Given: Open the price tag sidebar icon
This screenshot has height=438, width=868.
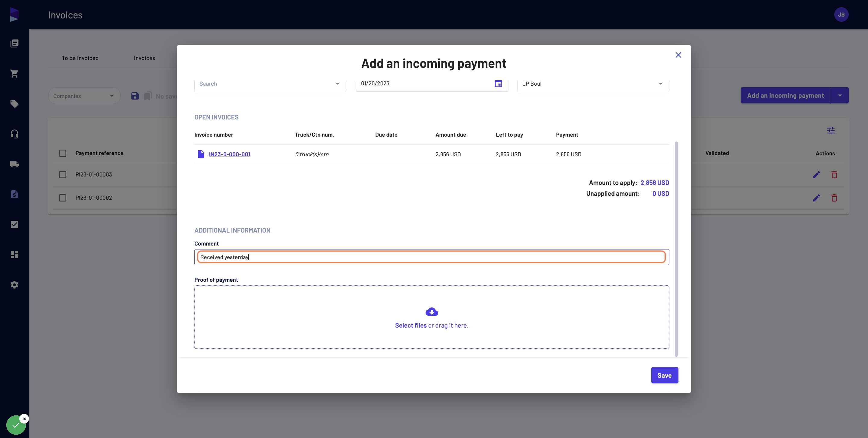Looking at the screenshot, I should tap(14, 104).
